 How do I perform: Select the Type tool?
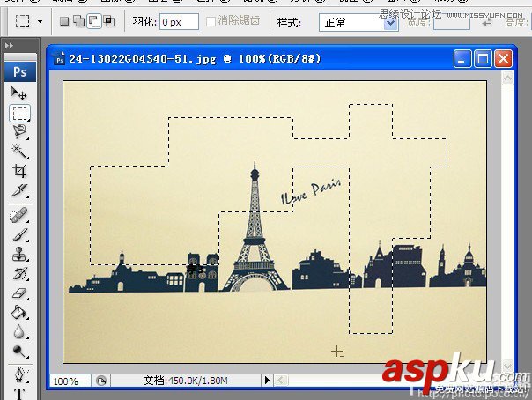coord(19,394)
